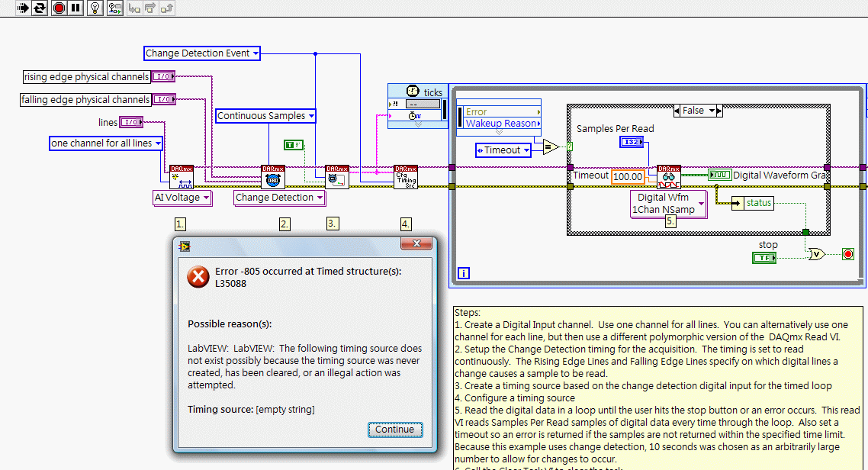The width and height of the screenshot is (868, 470).
Task: Click the DAQmx Cfg Timing Src node
Action: tap(405, 177)
